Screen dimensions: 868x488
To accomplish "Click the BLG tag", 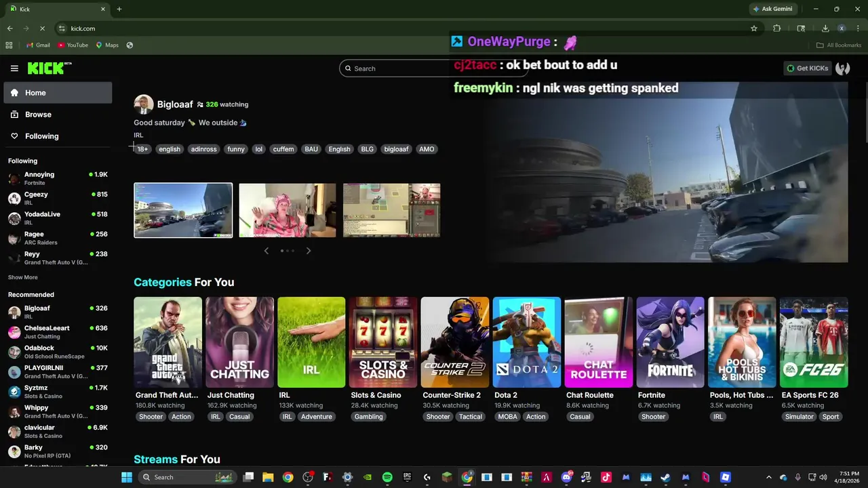I will [367, 149].
